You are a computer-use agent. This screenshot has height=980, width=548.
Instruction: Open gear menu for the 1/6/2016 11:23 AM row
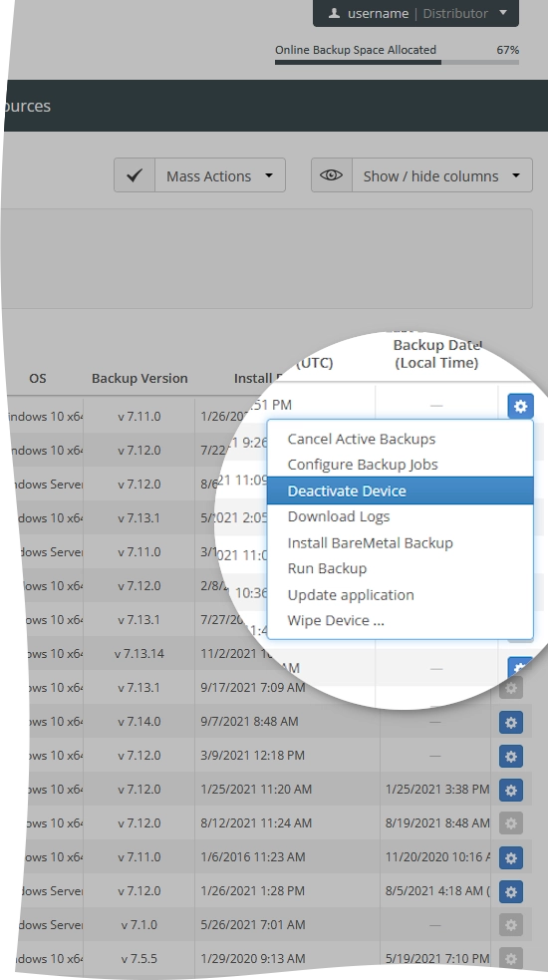click(x=510, y=858)
